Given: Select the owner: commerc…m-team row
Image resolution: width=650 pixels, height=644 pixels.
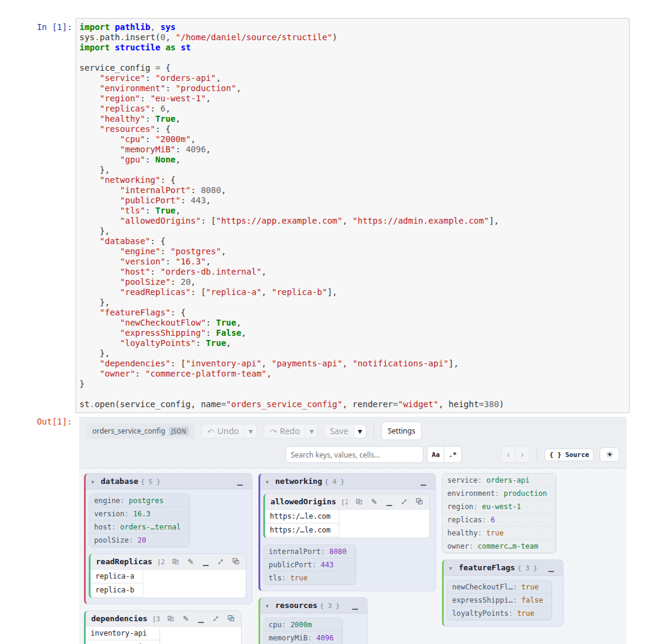Looking at the screenshot, I should (x=499, y=547).
